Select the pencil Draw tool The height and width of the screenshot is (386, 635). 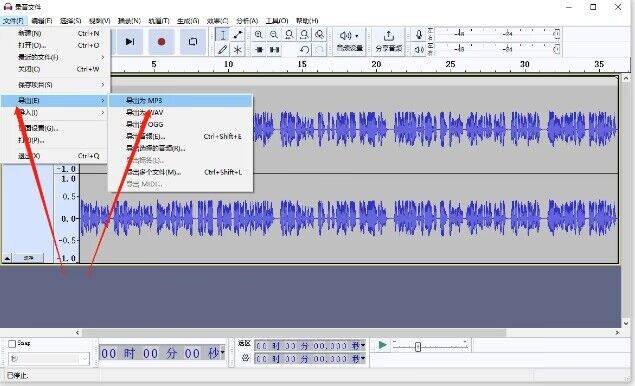click(x=222, y=50)
